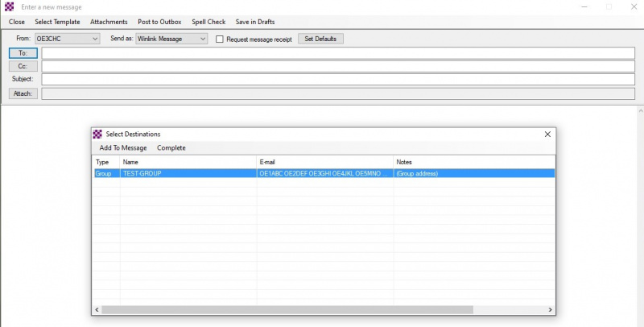This screenshot has height=327, width=644.
Task: Click the Select Destinations dialog icon
Action: (97, 134)
